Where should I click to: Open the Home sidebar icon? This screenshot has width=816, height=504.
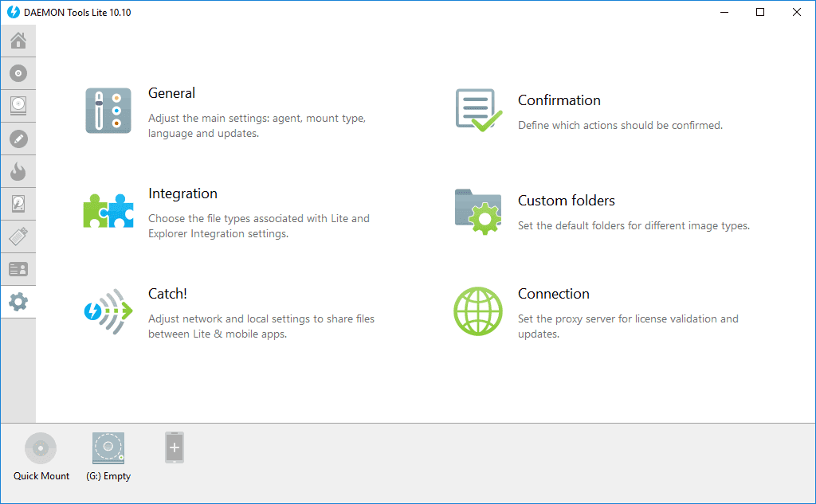pyautogui.click(x=18, y=41)
